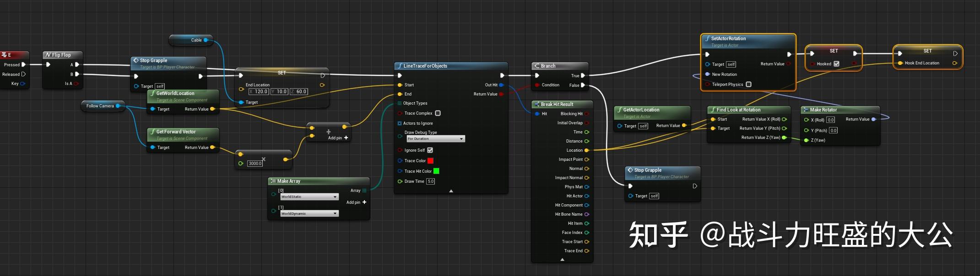Select the Flip Flop node title
The image size is (980, 276).
click(61, 55)
